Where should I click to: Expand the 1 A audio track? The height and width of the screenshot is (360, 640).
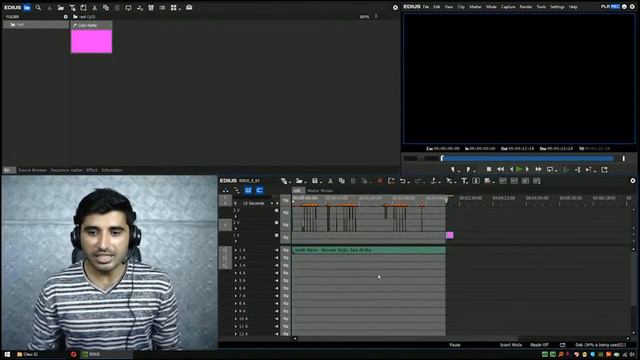click(236, 250)
